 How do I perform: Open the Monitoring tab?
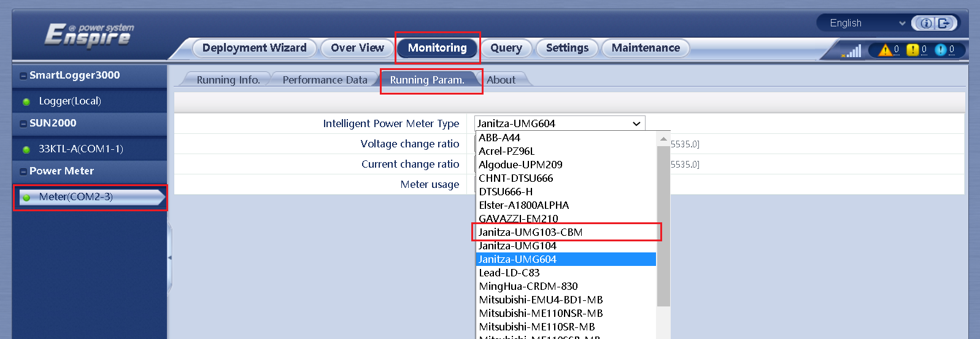[437, 48]
